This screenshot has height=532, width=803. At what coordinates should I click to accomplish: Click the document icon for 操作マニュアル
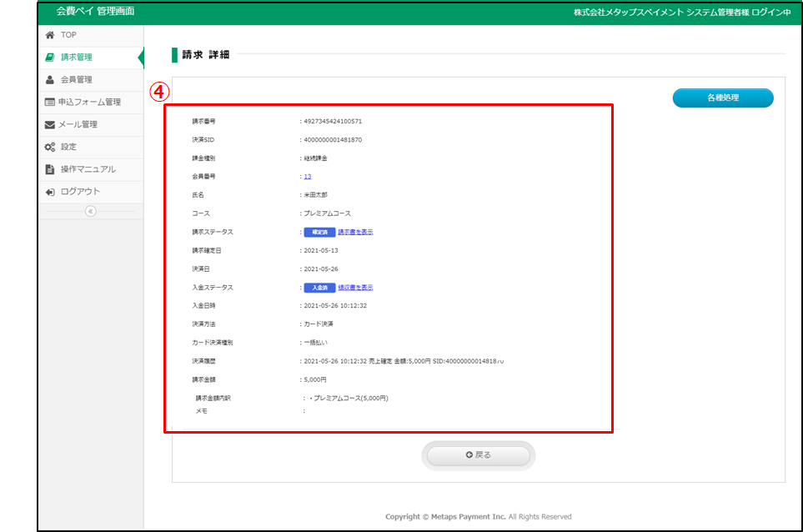pos(50,169)
